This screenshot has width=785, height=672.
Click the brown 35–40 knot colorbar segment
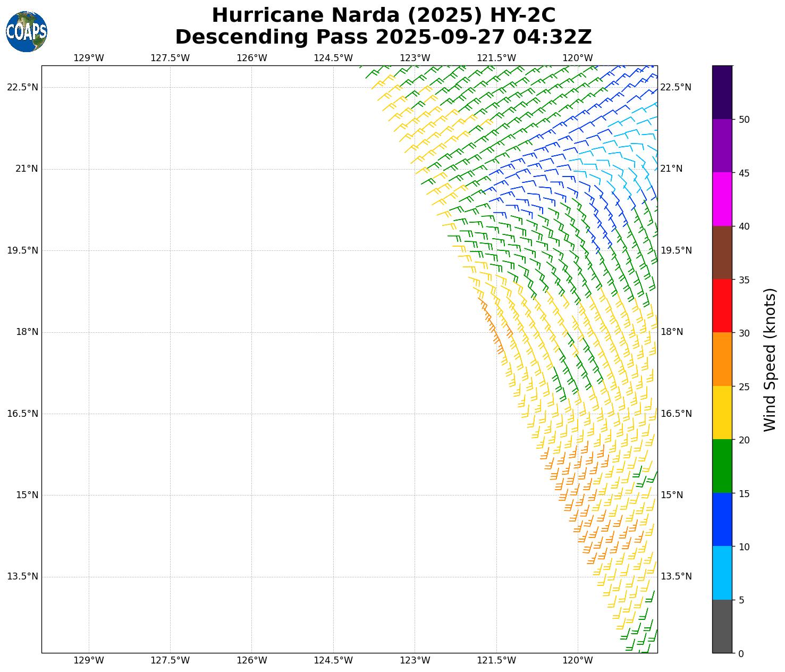pos(722,253)
